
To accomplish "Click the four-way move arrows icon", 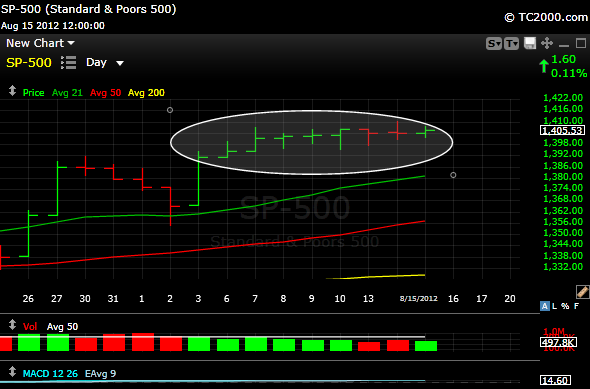I will click(x=547, y=43).
